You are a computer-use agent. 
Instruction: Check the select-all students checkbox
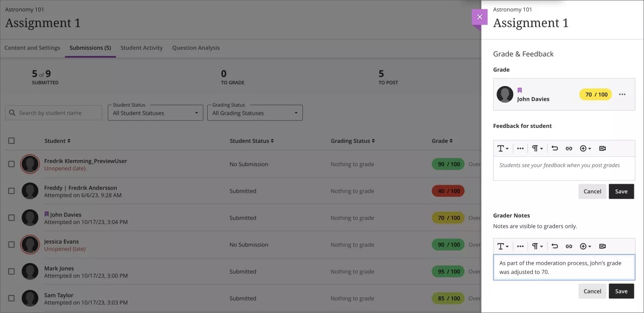click(11, 140)
